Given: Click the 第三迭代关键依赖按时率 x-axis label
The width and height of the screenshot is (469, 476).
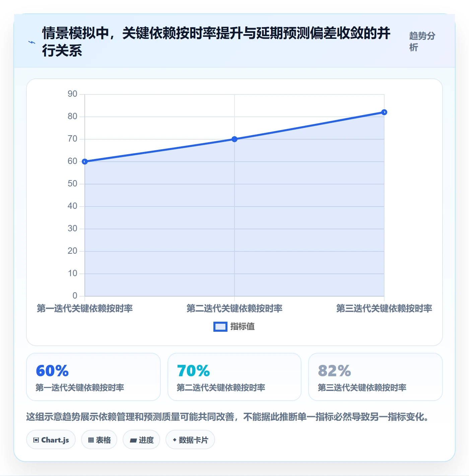Looking at the screenshot, I should click(384, 308).
